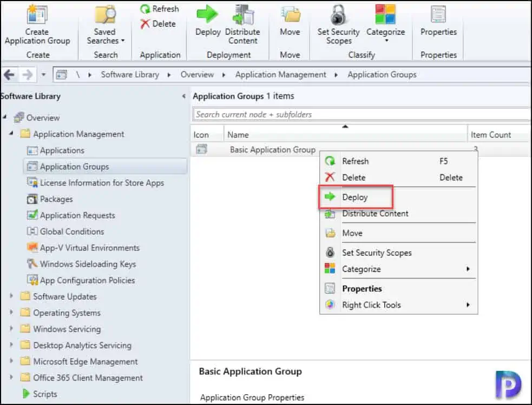Click Deploy green arrow in ribbon

point(207,15)
